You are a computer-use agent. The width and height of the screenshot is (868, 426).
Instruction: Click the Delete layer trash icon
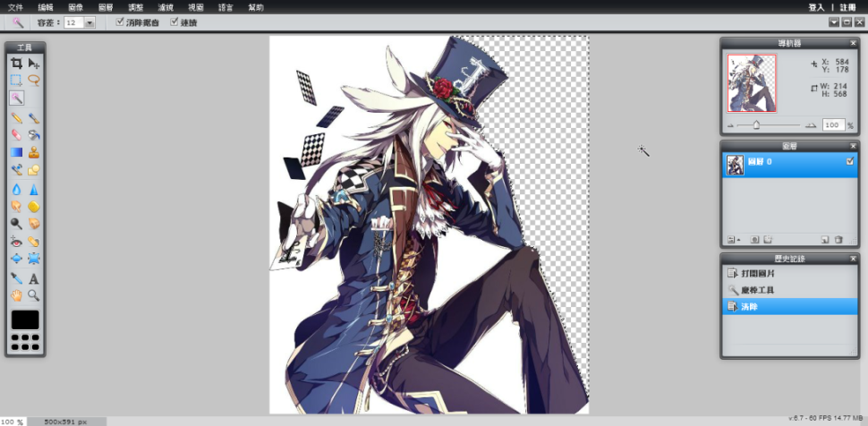coord(838,240)
